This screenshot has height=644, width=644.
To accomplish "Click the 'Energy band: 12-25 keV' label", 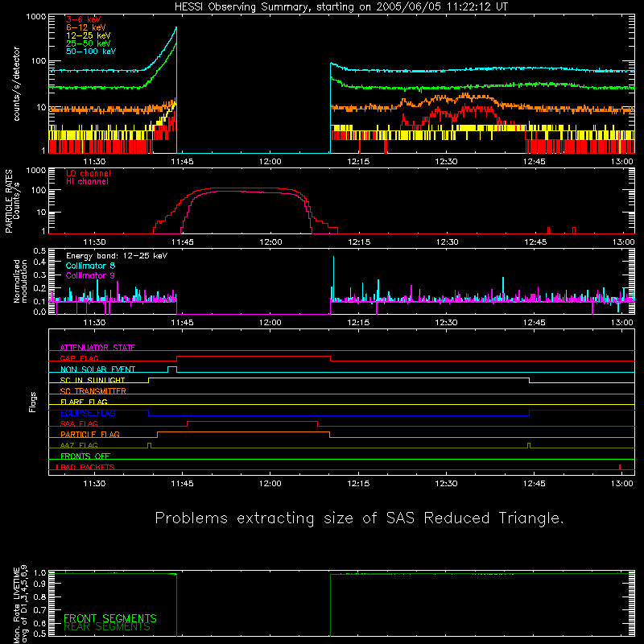I will tap(117, 256).
